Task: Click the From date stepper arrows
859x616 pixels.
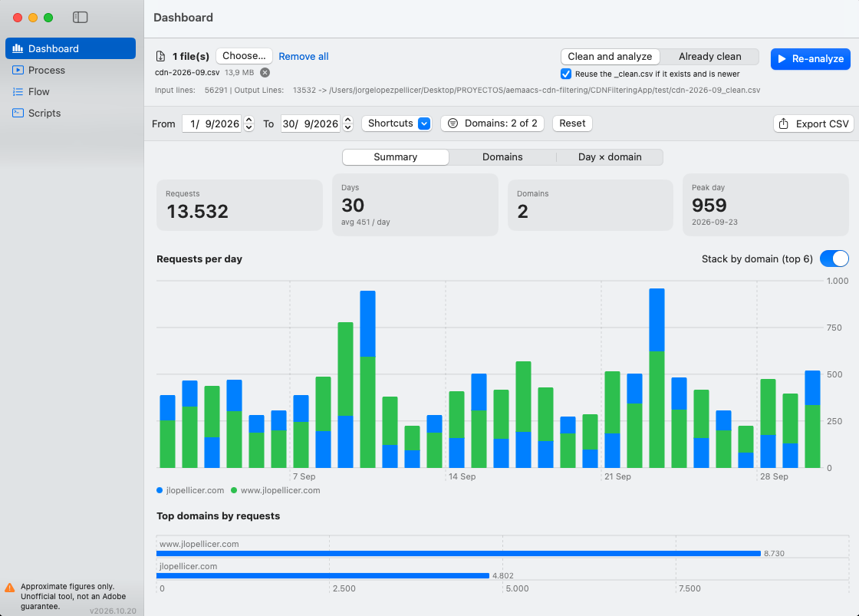Action: (x=248, y=124)
